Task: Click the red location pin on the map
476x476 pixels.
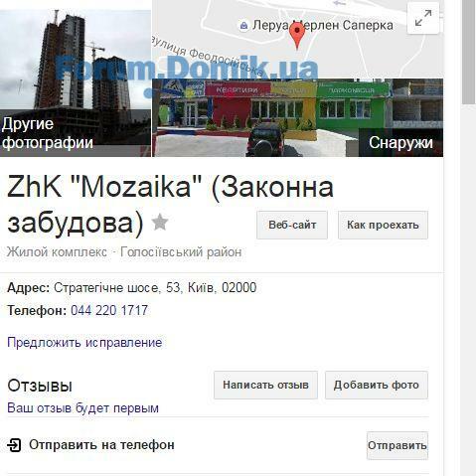Action: 297,35
